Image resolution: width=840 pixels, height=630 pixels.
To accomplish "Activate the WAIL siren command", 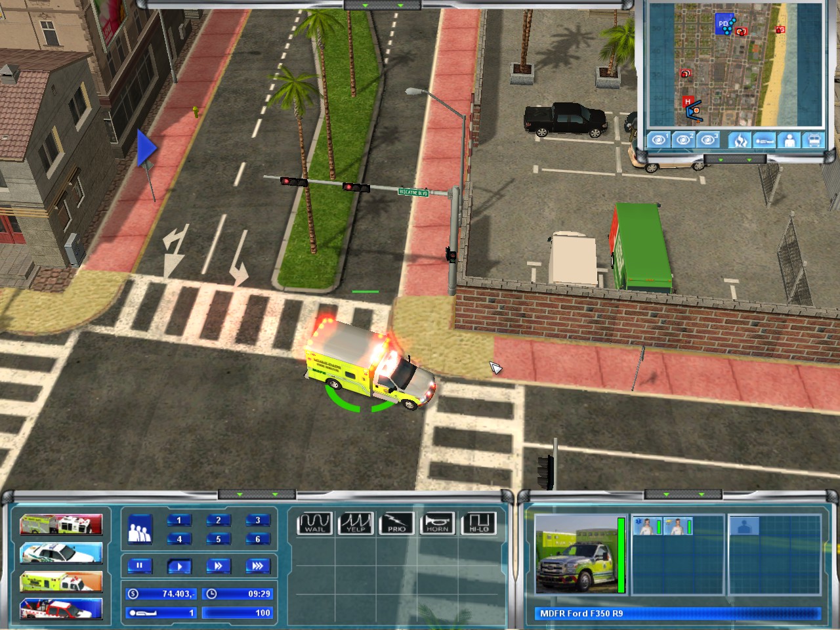I will [315, 523].
